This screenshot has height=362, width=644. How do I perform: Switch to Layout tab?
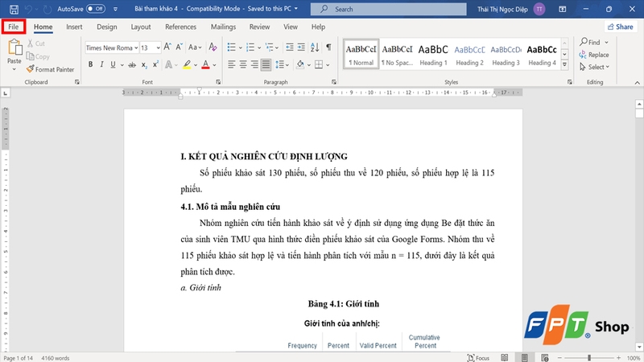(141, 27)
